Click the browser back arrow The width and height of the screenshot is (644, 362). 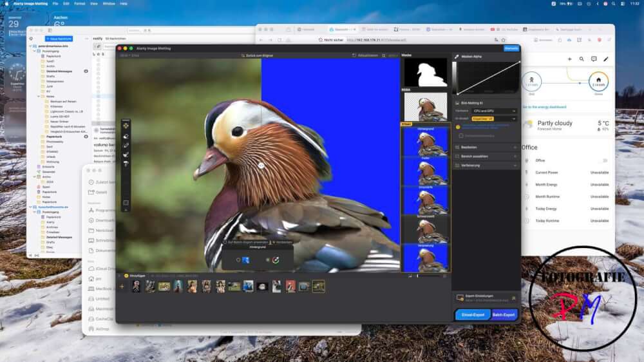(261, 40)
